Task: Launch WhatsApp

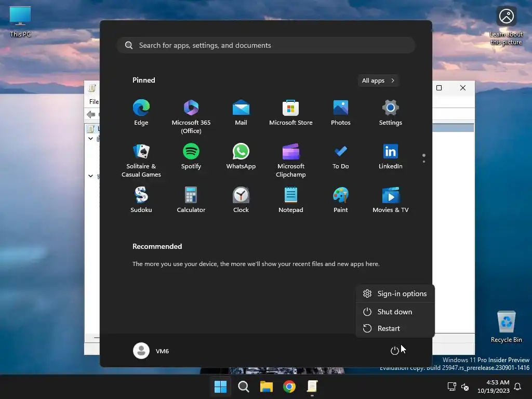Action: [241, 156]
